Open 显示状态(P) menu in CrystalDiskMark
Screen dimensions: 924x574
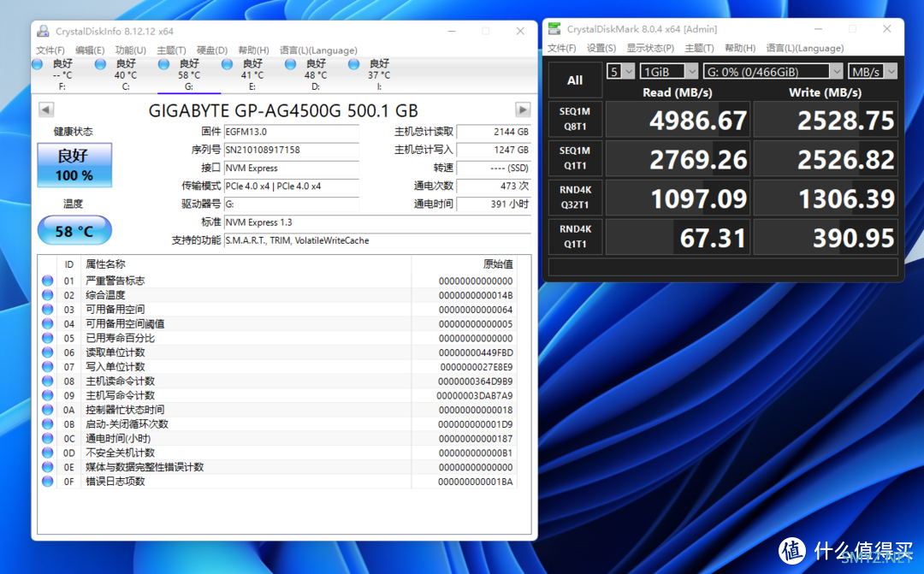650,48
